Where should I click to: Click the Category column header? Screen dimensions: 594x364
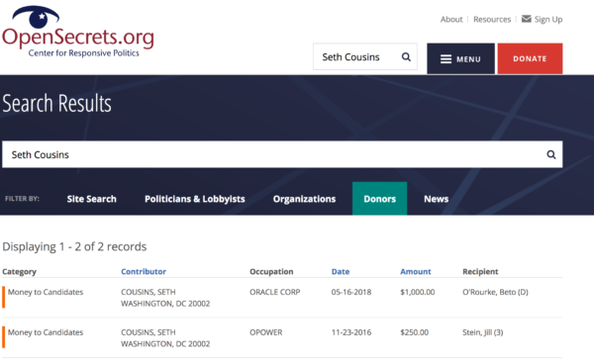coord(20,272)
